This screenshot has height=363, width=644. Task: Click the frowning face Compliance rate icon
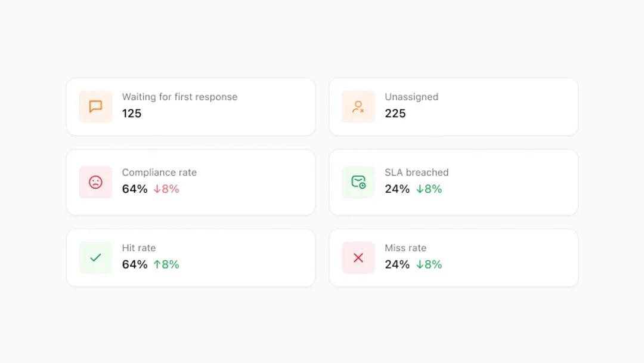pos(95,182)
